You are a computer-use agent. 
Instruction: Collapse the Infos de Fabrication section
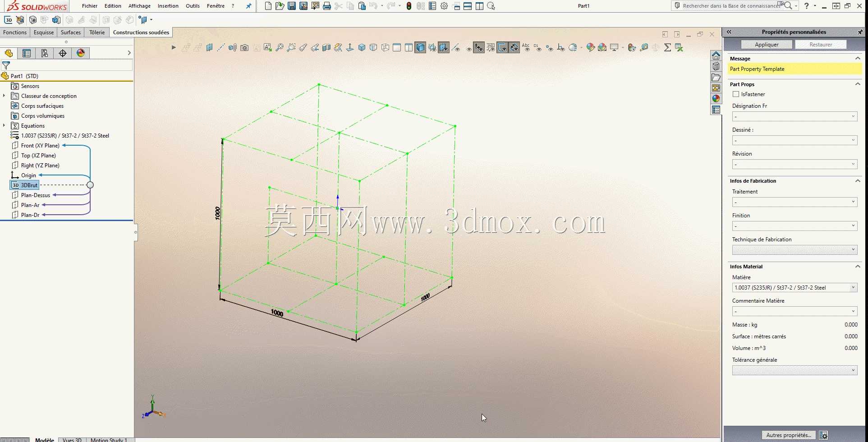858,181
